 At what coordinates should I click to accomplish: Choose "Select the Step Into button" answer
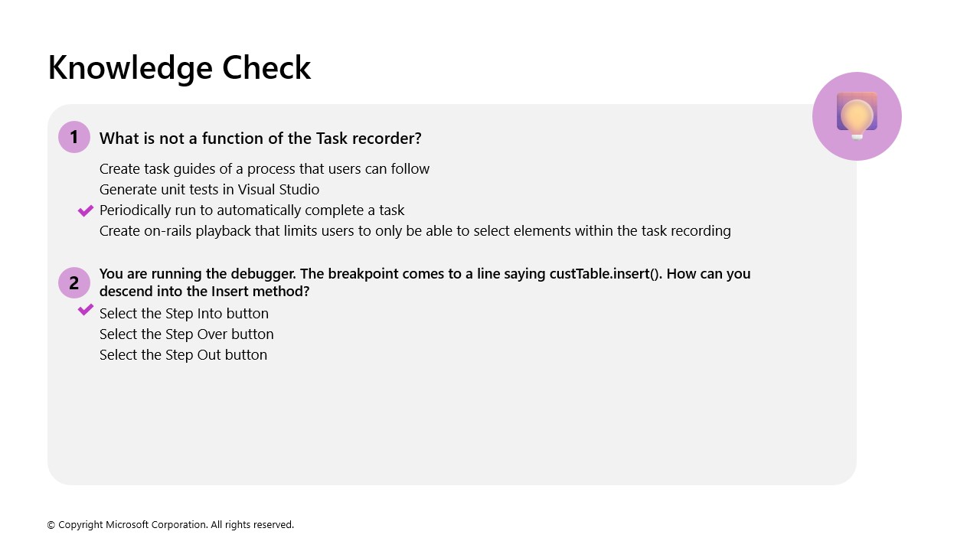(184, 314)
